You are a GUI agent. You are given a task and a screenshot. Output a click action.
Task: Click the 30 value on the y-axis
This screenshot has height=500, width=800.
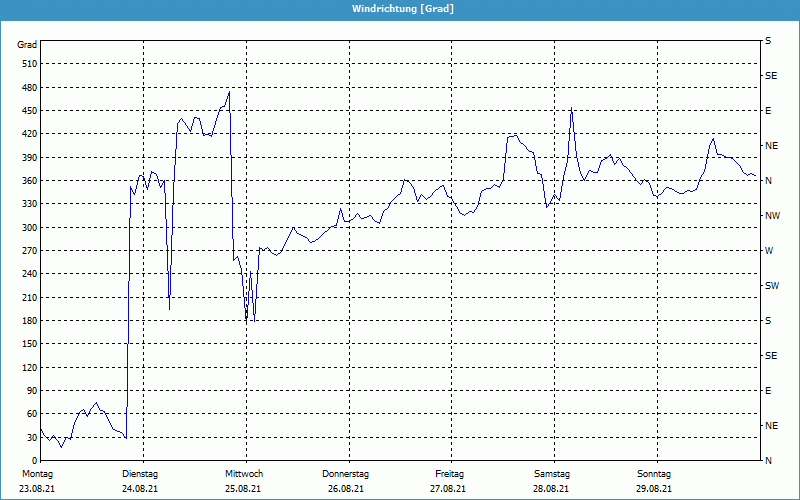point(30,437)
